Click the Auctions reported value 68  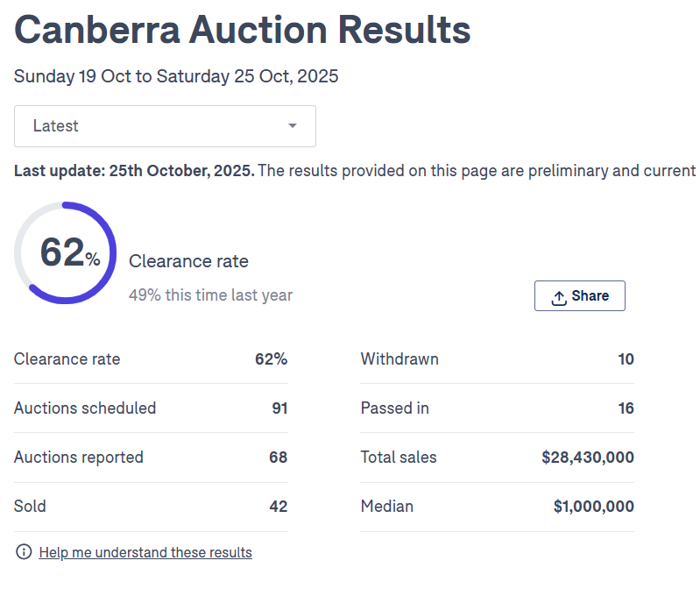(278, 458)
